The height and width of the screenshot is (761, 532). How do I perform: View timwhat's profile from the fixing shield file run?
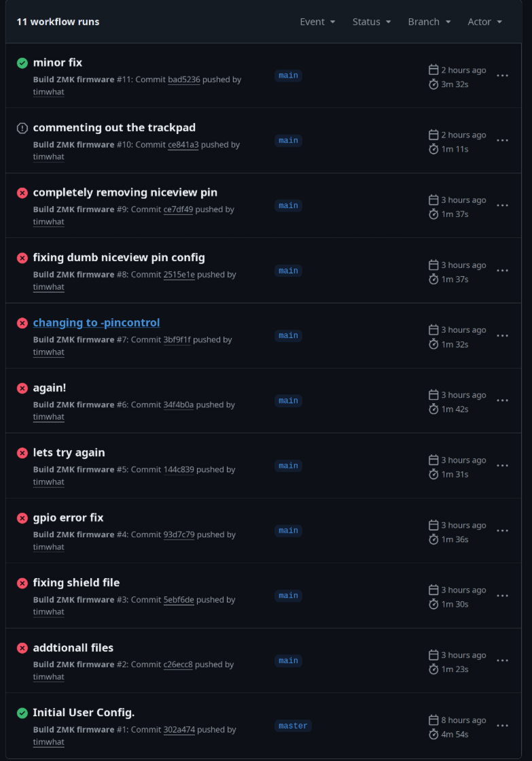(48, 611)
